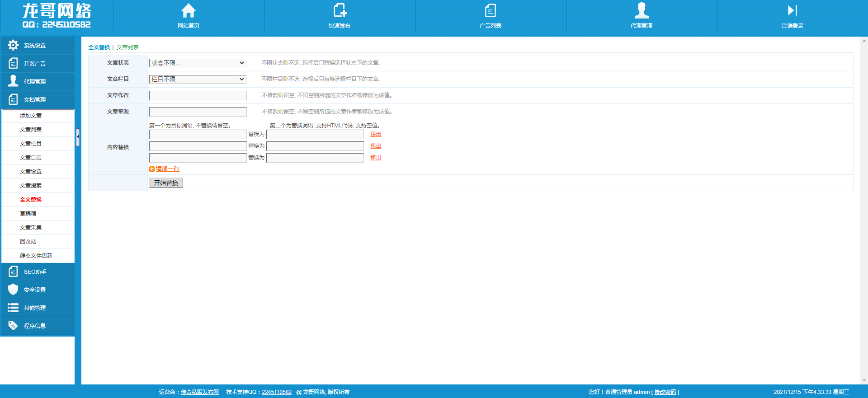This screenshot has width=868, height=398.
Task: Open 文章列表 in the sidebar menu
Action: 31,130
